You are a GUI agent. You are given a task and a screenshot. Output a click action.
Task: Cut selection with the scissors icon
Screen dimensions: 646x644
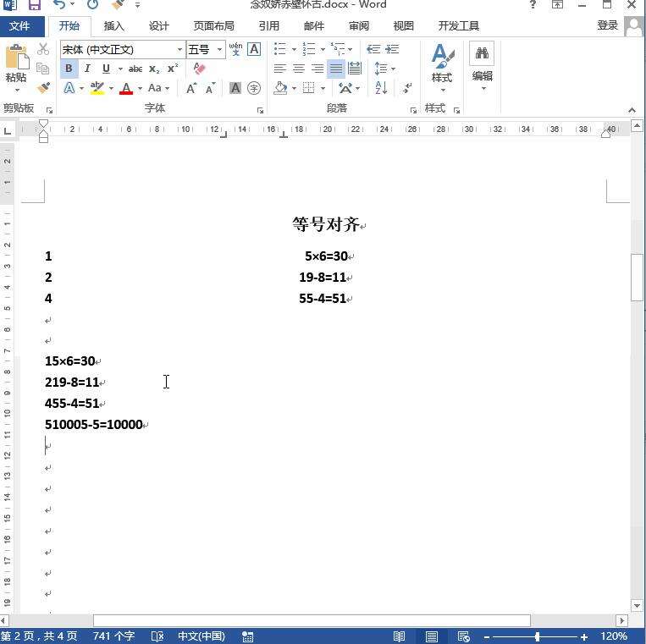click(x=43, y=48)
